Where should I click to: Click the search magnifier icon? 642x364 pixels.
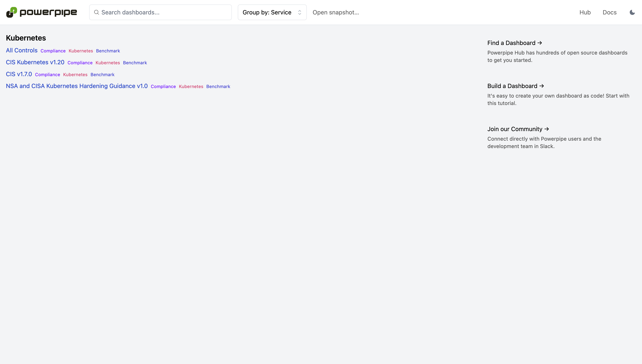(96, 12)
